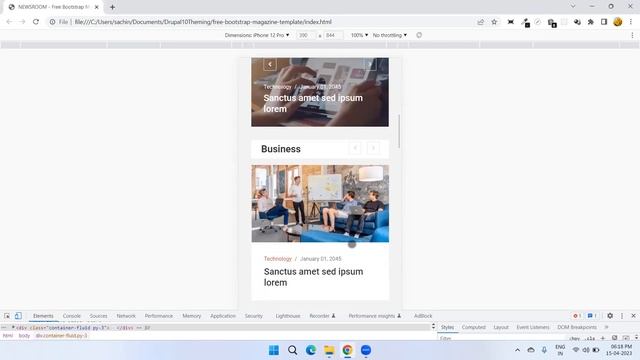
Task: Toggle the device toolbar icon in DevTools
Action: (18, 316)
